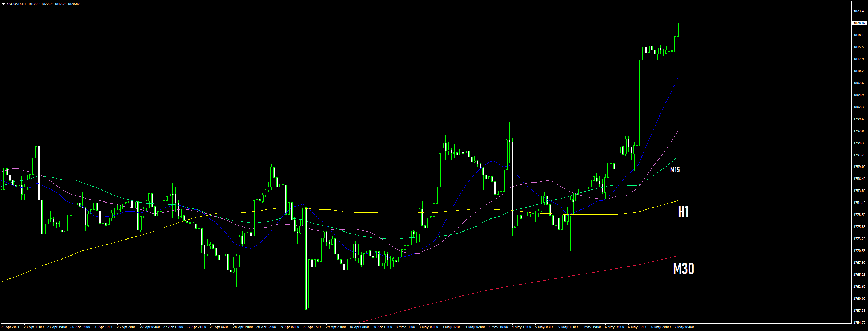Click the latest candle at chart's right edge

(678, 29)
